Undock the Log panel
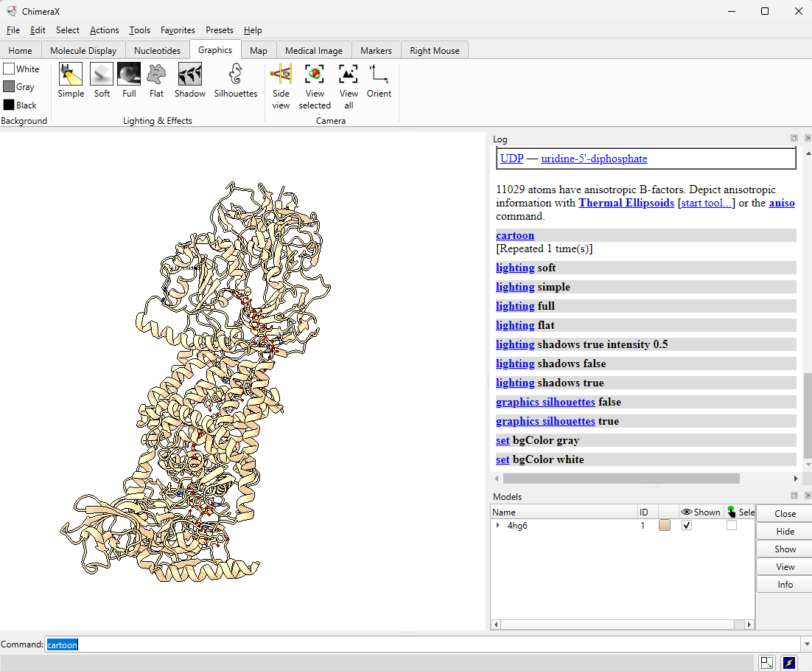 point(794,138)
